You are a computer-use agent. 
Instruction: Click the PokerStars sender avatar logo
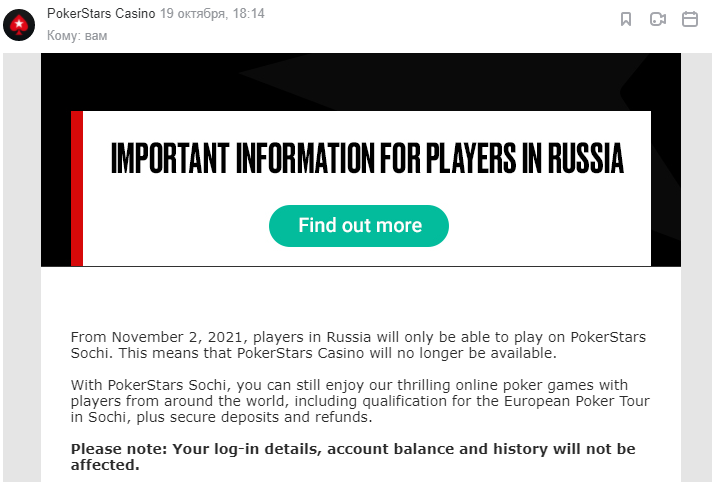[20, 22]
